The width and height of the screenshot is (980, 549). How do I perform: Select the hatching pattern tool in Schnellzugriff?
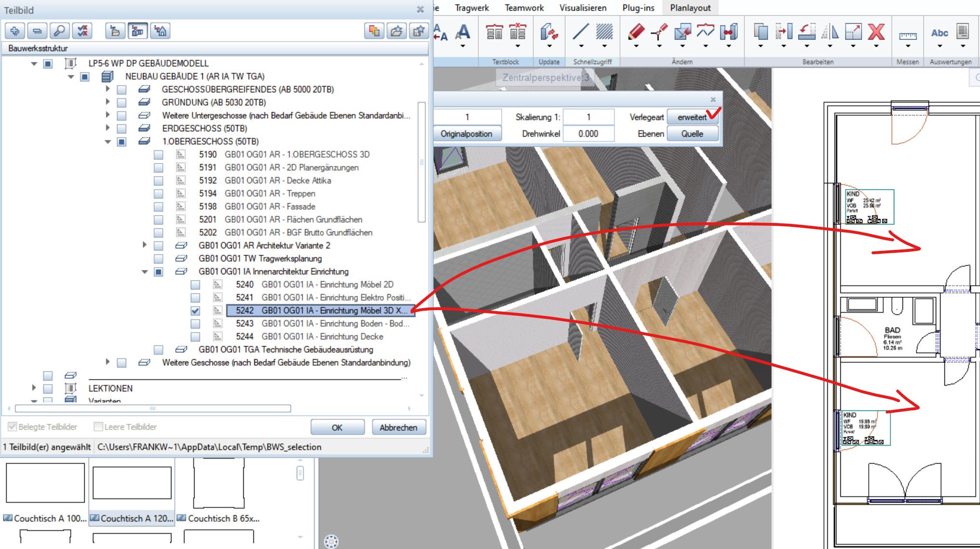604,32
